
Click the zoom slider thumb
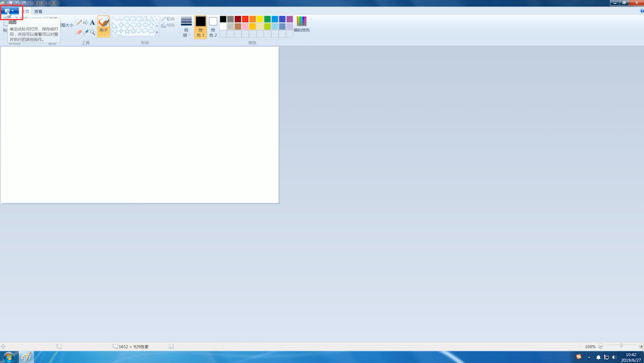[621, 346]
